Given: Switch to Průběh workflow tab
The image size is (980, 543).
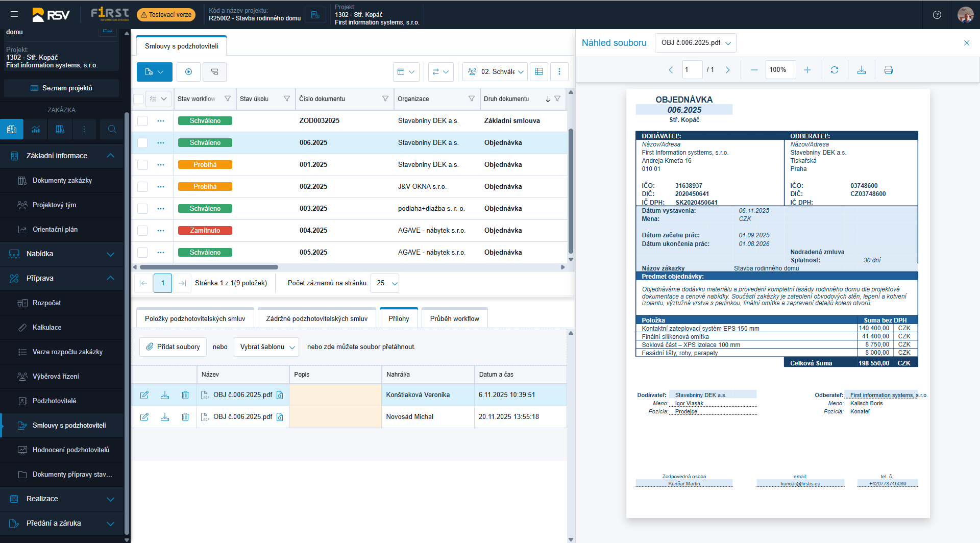Looking at the screenshot, I should tap(454, 318).
